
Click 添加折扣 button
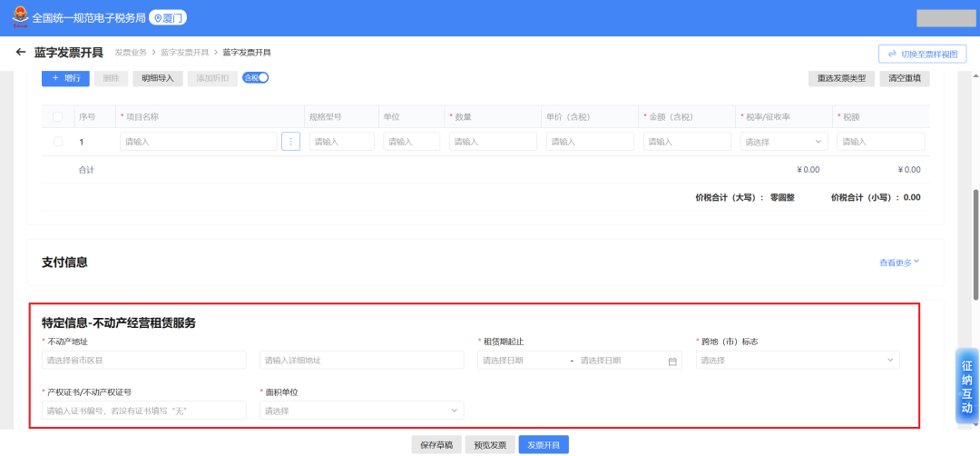tap(212, 78)
